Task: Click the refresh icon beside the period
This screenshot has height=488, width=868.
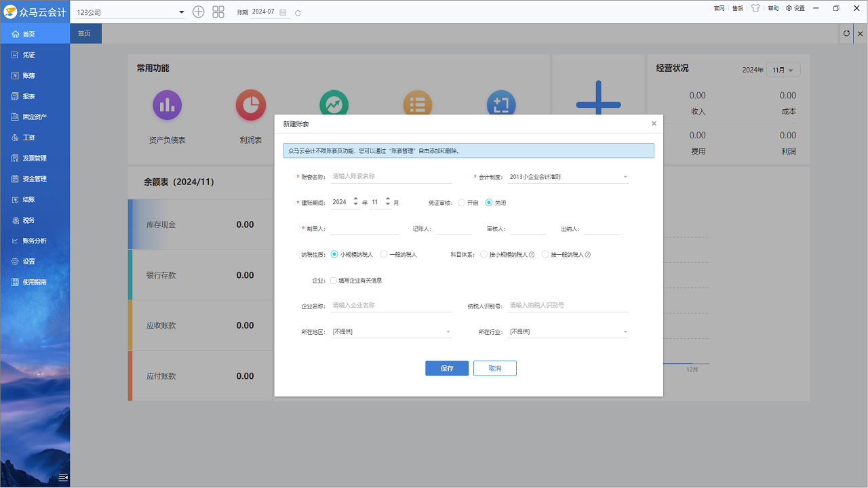Action: point(298,12)
